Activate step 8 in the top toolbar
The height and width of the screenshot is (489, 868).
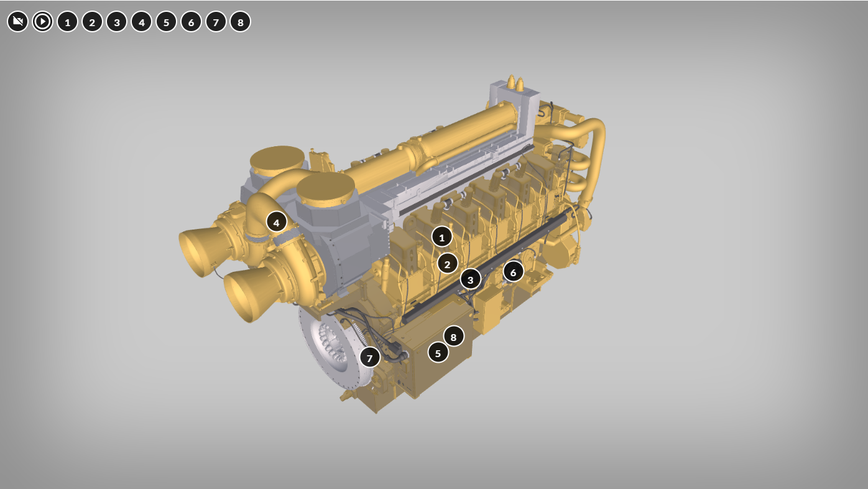click(x=240, y=22)
